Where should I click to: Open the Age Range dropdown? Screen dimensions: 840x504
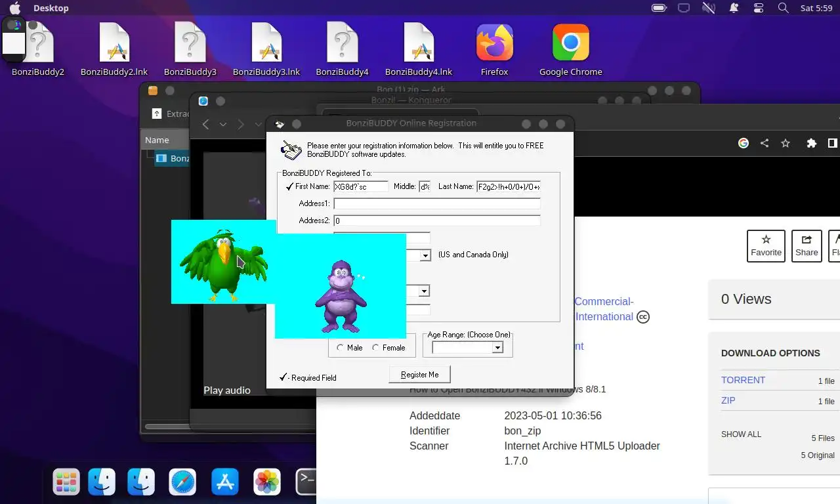pyautogui.click(x=497, y=348)
